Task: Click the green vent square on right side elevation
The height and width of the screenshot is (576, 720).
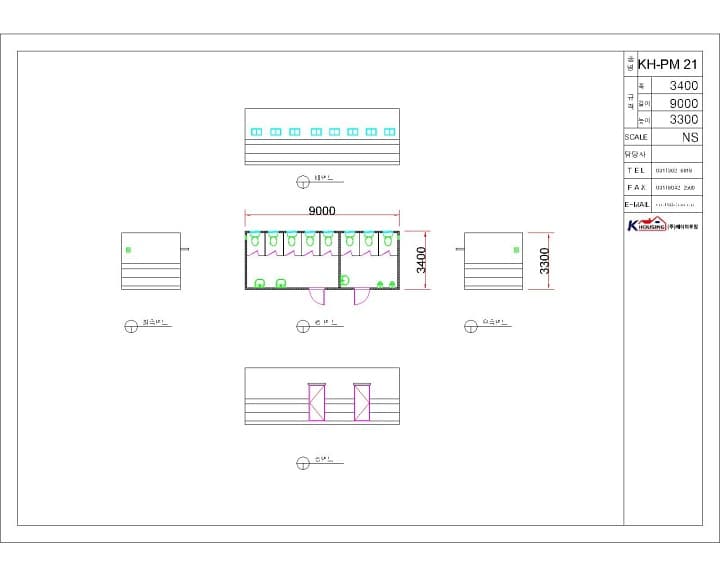Action: coord(516,250)
